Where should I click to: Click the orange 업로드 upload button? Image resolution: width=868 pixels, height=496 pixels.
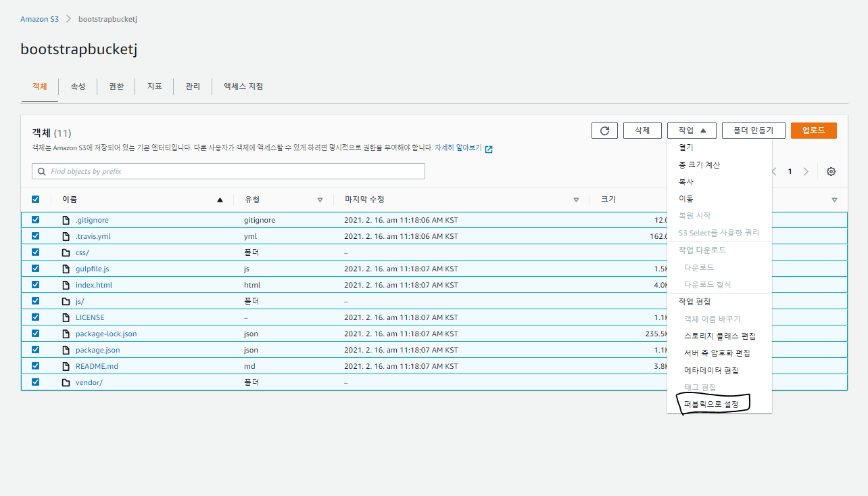coord(814,131)
